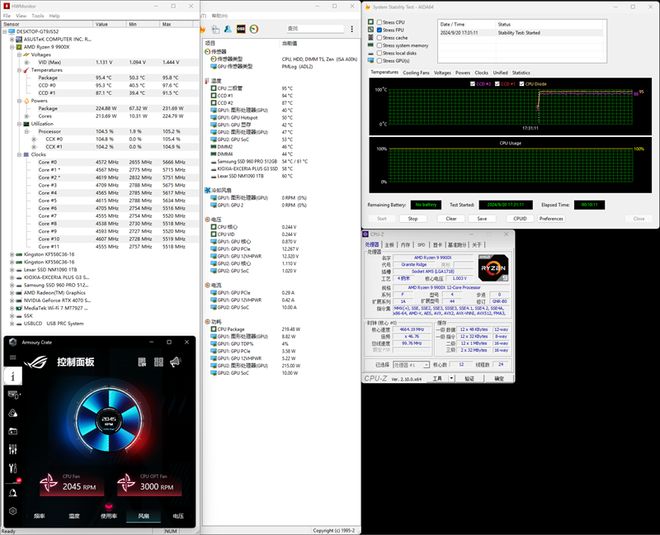This screenshot has width=660, height=535.
Task: Expand ASUSTeK COMPUTER INC node in HWMonitor
Action: [12, 39]
